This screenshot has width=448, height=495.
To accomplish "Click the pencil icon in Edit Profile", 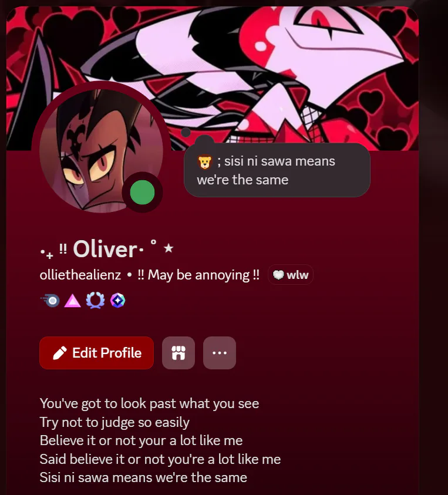I will [x=60, y=353].
